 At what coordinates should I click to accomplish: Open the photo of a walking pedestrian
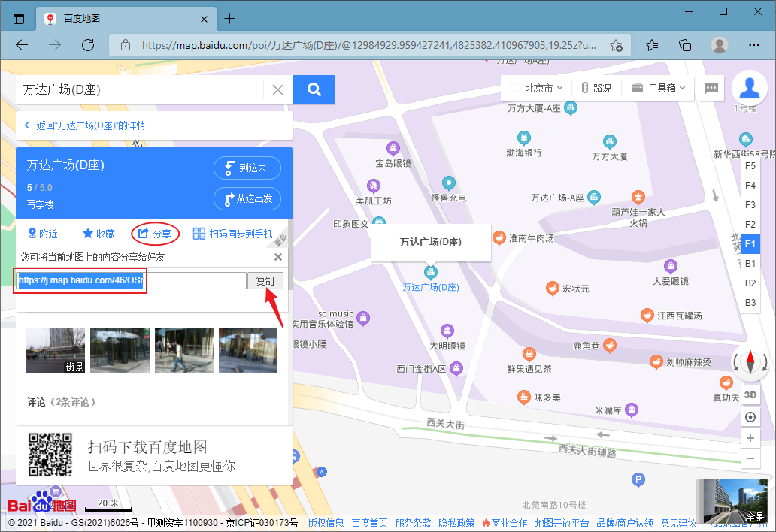point(184,350)
